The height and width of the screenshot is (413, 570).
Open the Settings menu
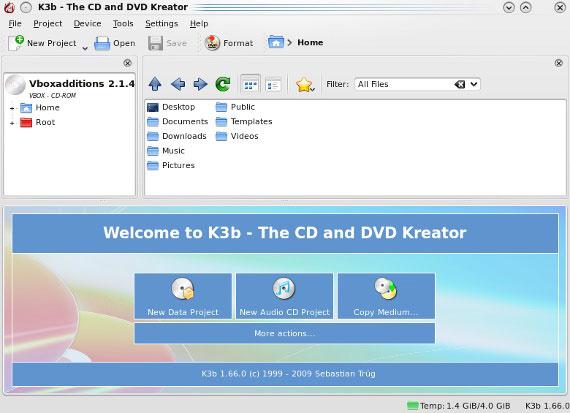pyautogui.click(x=161, y=24)
